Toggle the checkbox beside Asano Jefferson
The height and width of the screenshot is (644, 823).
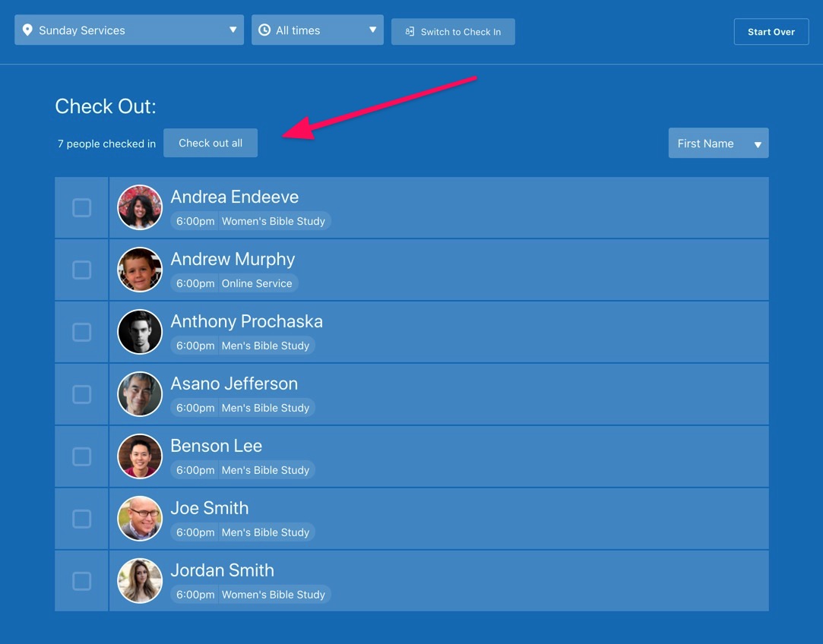[81, 394]
